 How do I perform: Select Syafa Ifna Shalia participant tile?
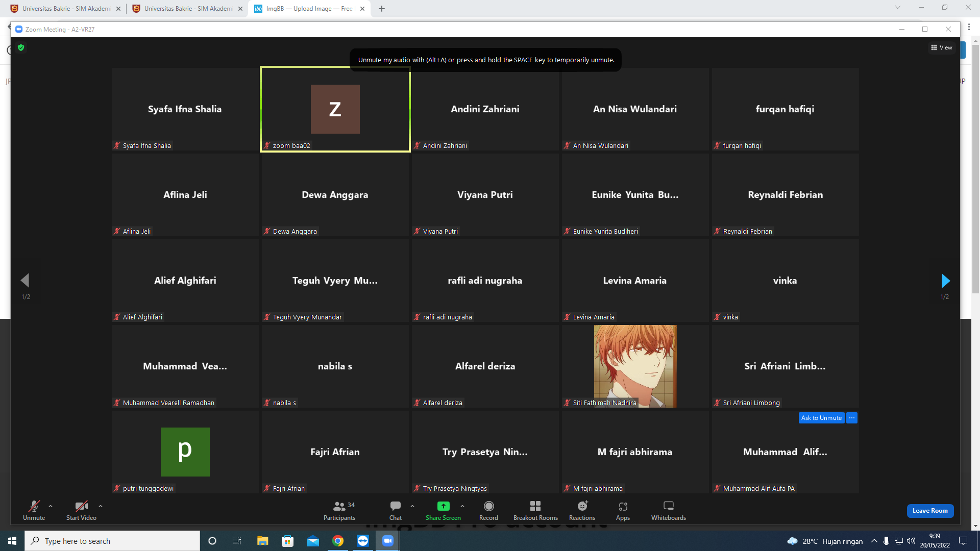tap(185, 109)
